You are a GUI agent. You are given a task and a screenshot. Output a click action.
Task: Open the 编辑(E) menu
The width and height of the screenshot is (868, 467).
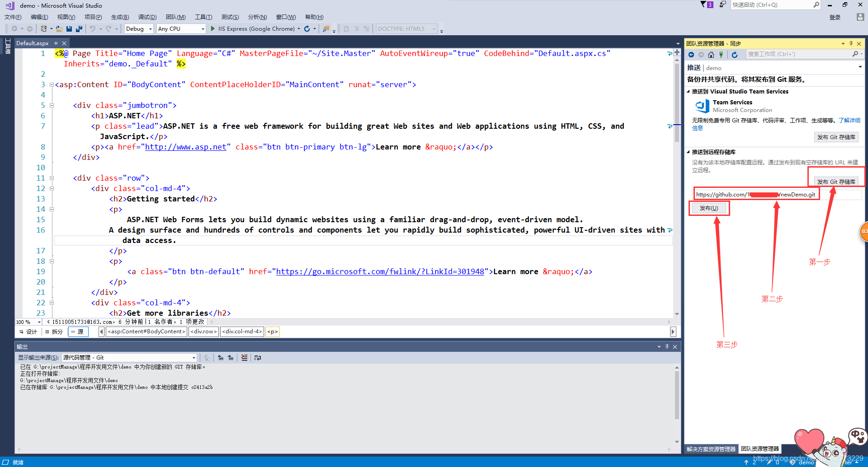click(39, 17)
